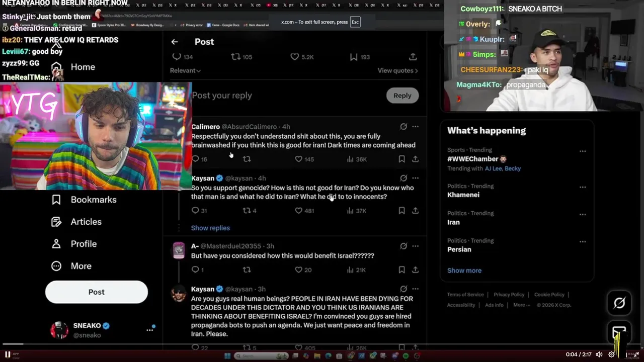Ask Grok about Kaysan's 4h reply
The width and height of the screenshot is (644, 362).
coord(404,178)
